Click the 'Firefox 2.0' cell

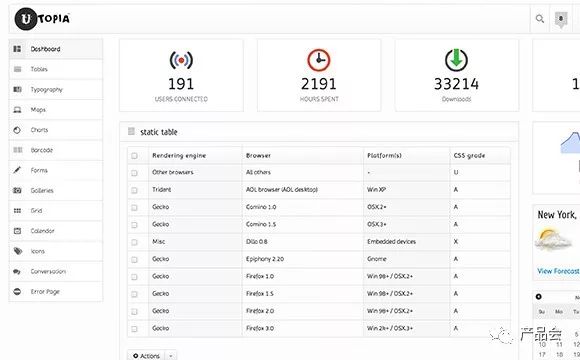(x=260, y=311)
